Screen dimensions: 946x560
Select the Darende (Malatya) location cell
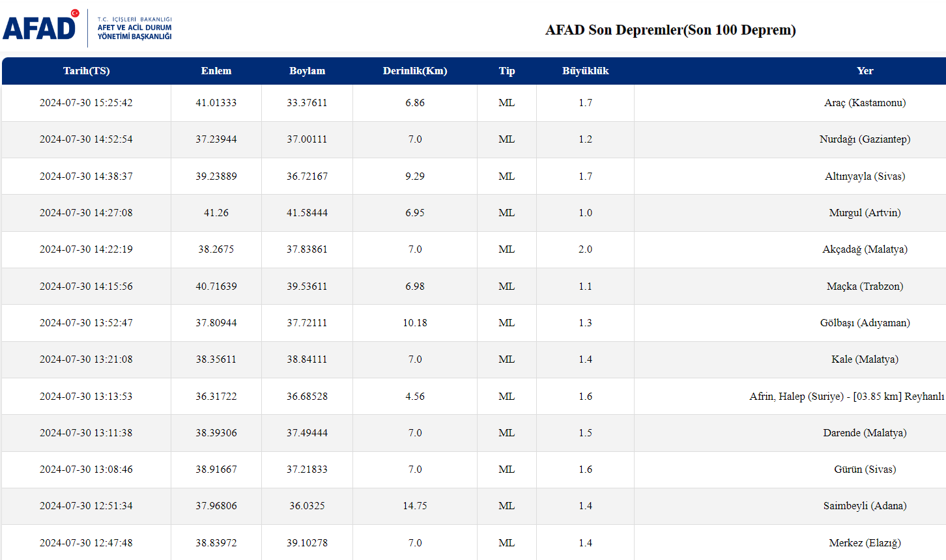[865, 433]
